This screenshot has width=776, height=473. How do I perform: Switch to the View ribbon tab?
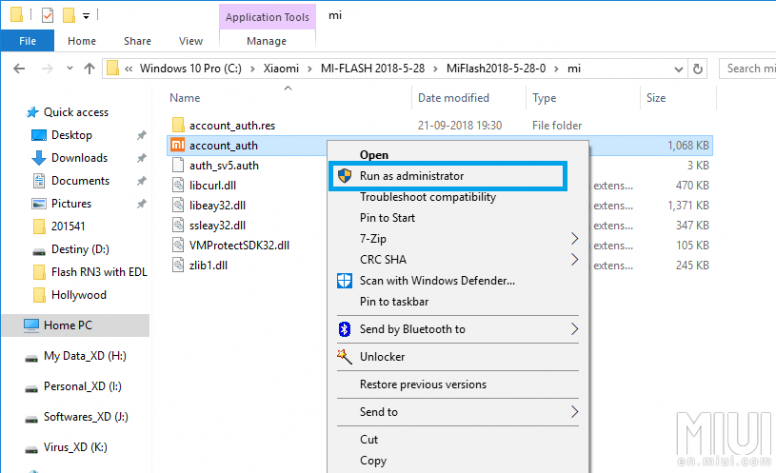[191, 41]
